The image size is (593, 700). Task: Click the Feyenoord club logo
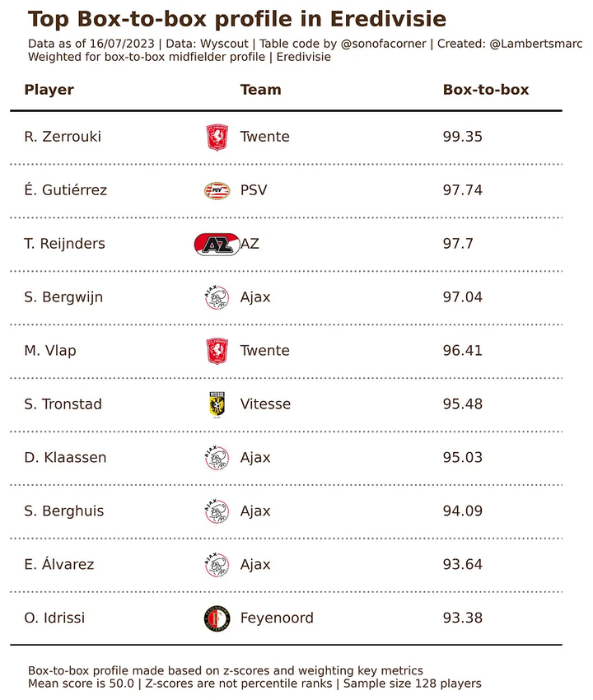pos(216,618)
